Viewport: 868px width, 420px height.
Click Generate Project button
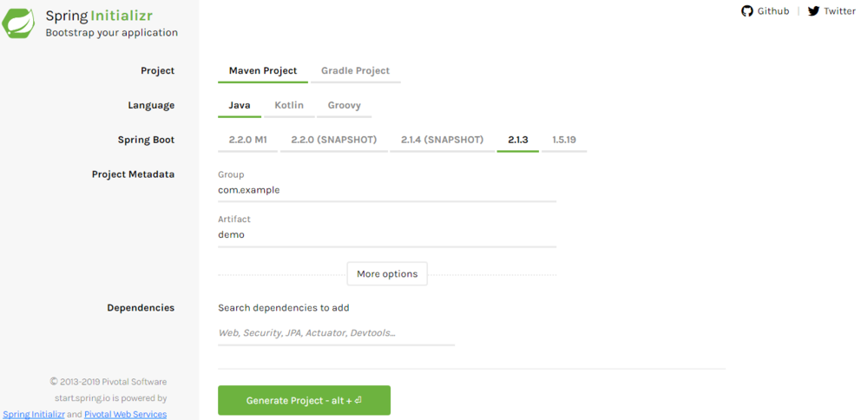[304, 400]
